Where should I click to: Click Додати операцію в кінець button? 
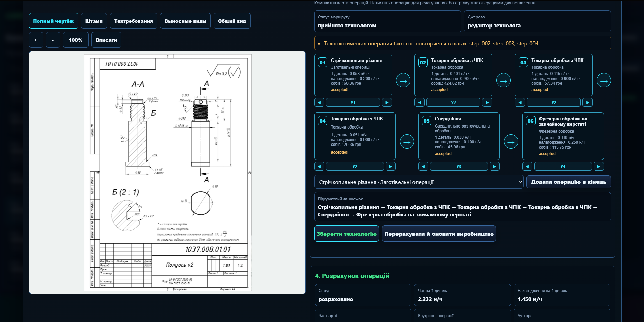coord(569,182)
